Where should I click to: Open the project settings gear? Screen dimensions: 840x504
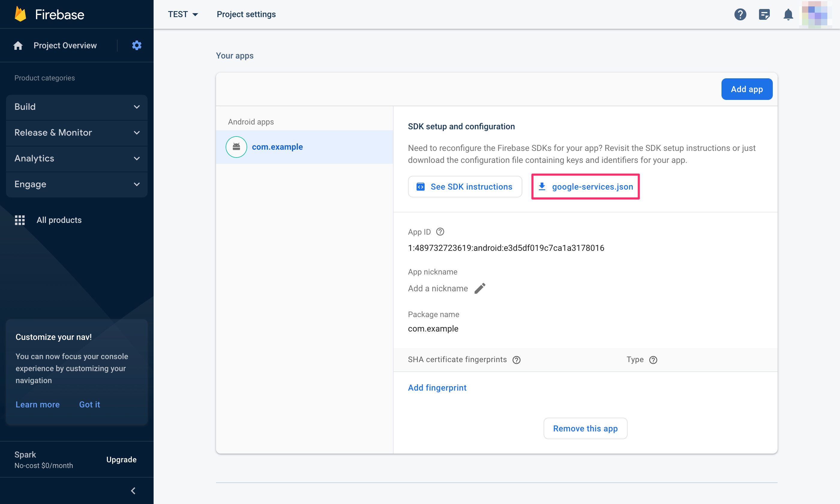pos(136,45)
